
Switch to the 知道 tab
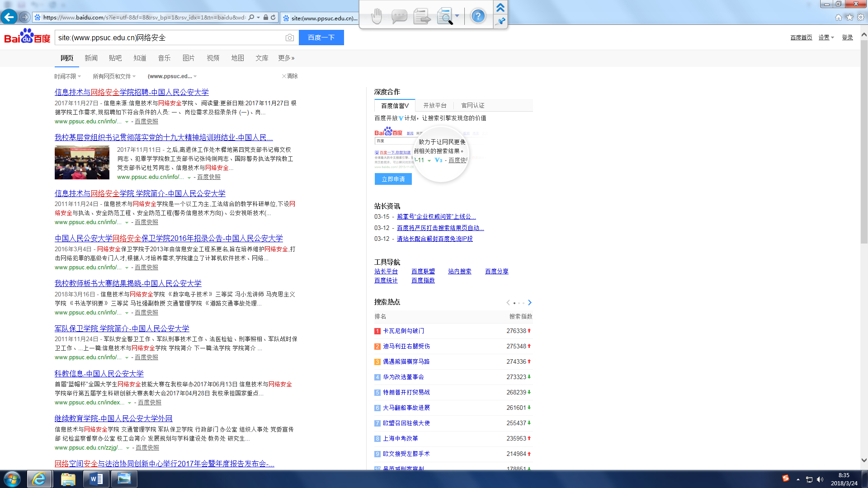click(140, 58)
